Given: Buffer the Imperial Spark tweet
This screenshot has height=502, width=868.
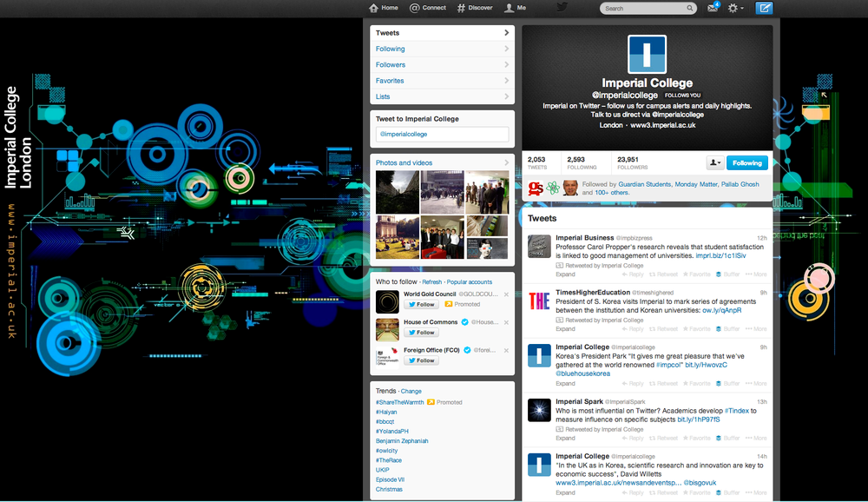Looking at the screenshot, I should (728, 439).
